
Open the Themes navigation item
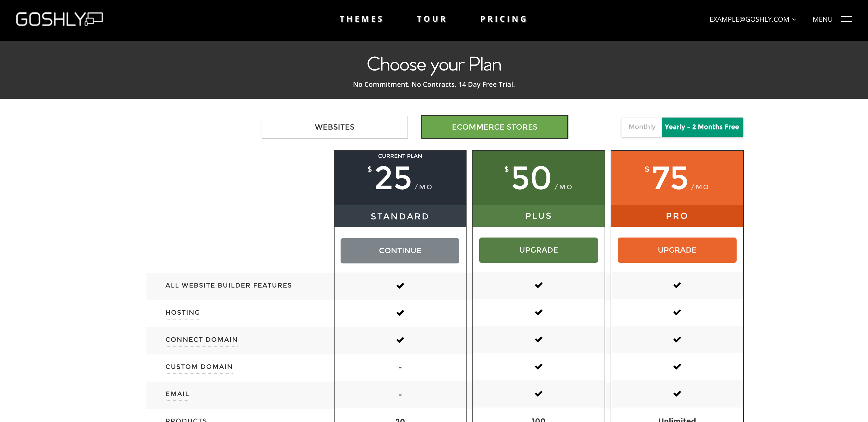point(361,19)
